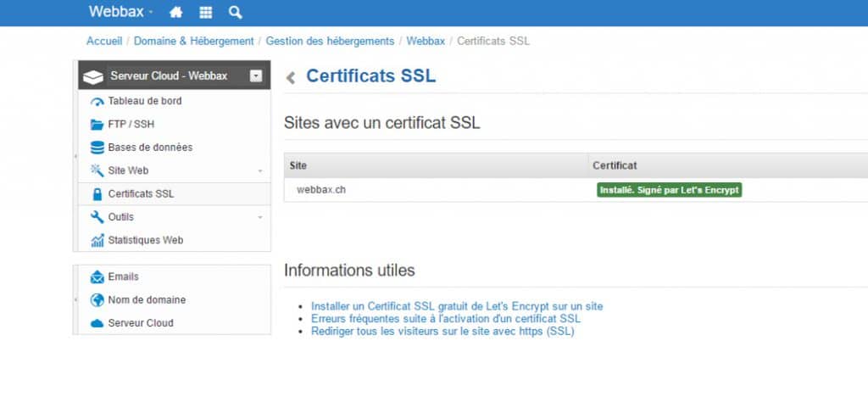Click the Site column header
868x402 pixels.
coord(437,165)
